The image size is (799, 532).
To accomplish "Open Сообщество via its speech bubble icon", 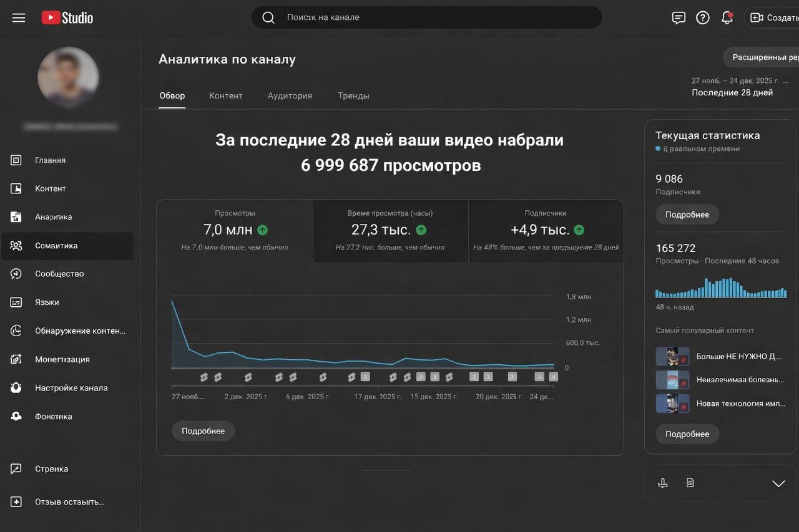I will click(x=15, y=273).
